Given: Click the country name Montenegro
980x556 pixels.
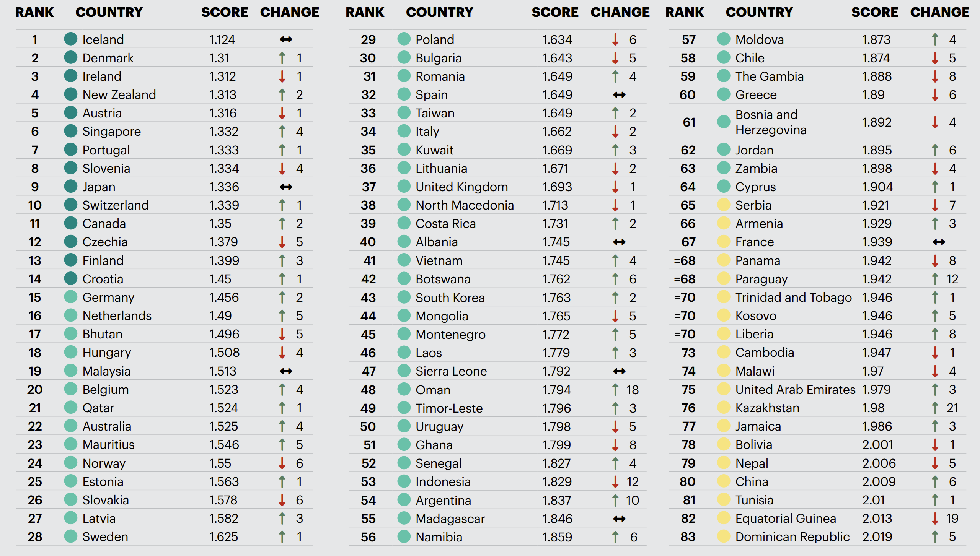Looking at the screenshot, I should [x=451, y=335].
